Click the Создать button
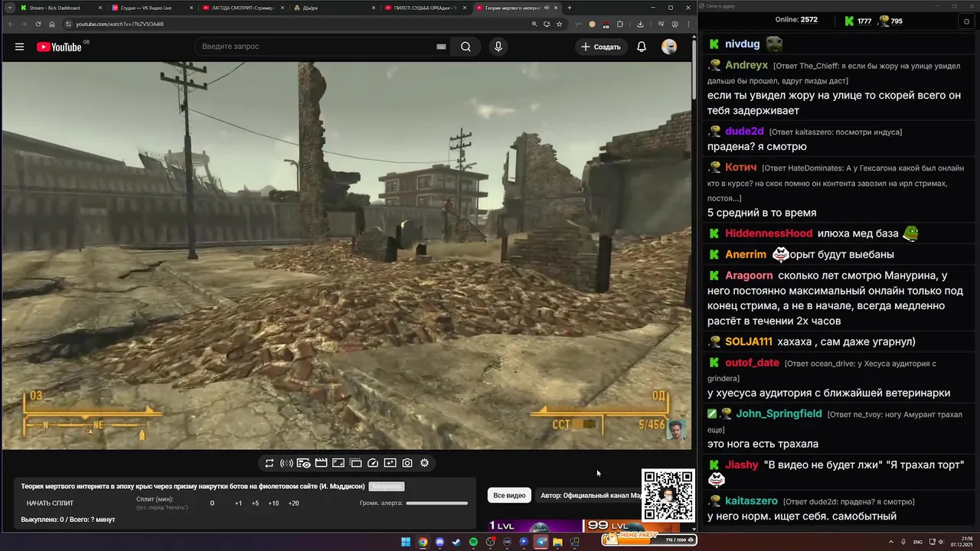 (x=601, y=47)
